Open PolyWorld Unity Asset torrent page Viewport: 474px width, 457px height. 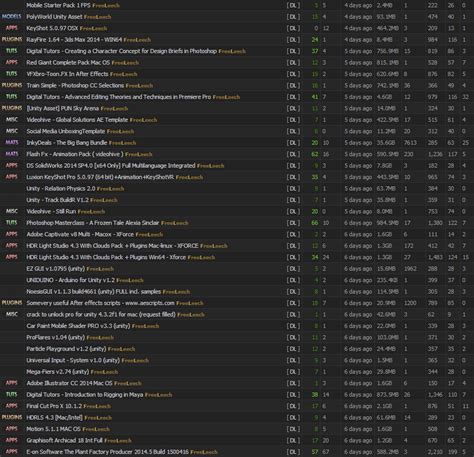pos(54,17)
